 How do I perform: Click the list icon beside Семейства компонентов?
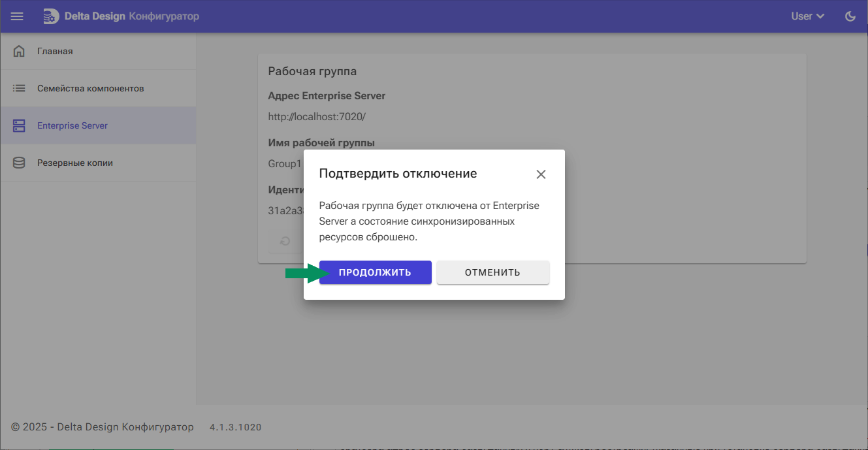18,88
